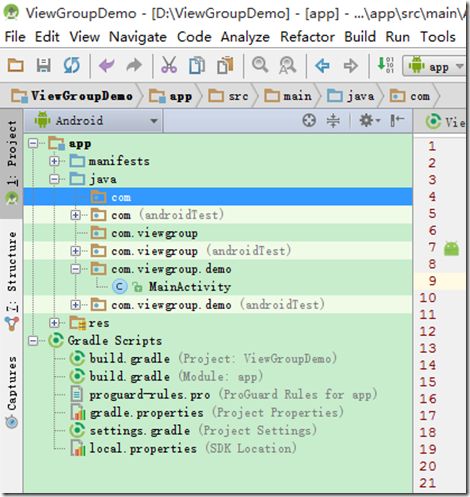Select the highlighted com package row

pyautogui.click(x=218, y=197)
